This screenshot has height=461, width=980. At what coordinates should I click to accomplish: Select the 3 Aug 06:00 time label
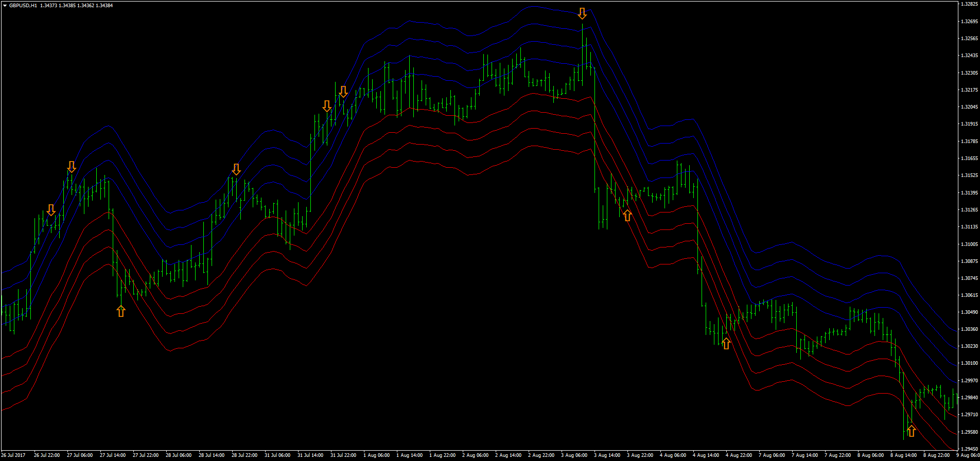(x=574, y=455)
